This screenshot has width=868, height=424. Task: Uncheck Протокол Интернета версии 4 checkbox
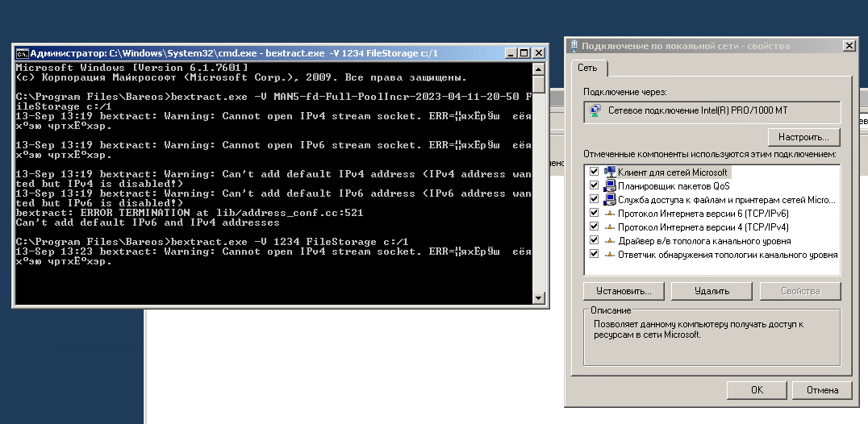595,227
